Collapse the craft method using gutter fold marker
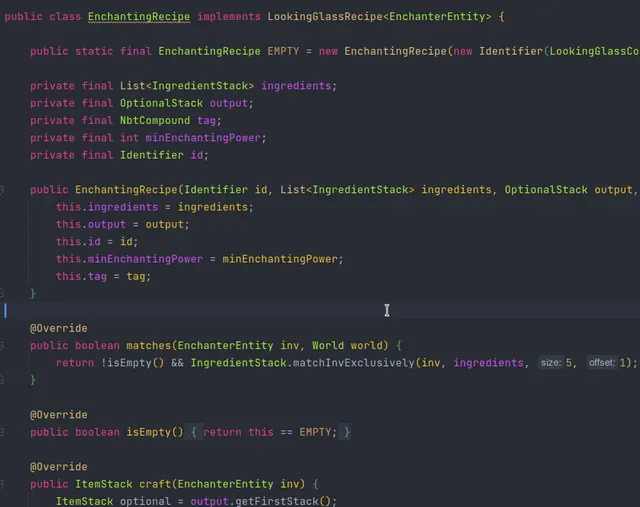Image resolution: width=640 pixels, height=507 pixels. coord(2,485)
